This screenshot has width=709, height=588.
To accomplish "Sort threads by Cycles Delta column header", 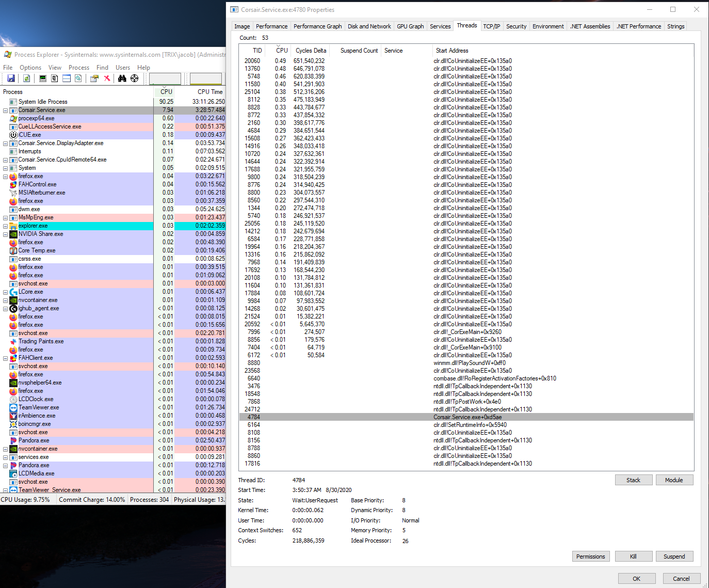I will [x=311, y=51].
